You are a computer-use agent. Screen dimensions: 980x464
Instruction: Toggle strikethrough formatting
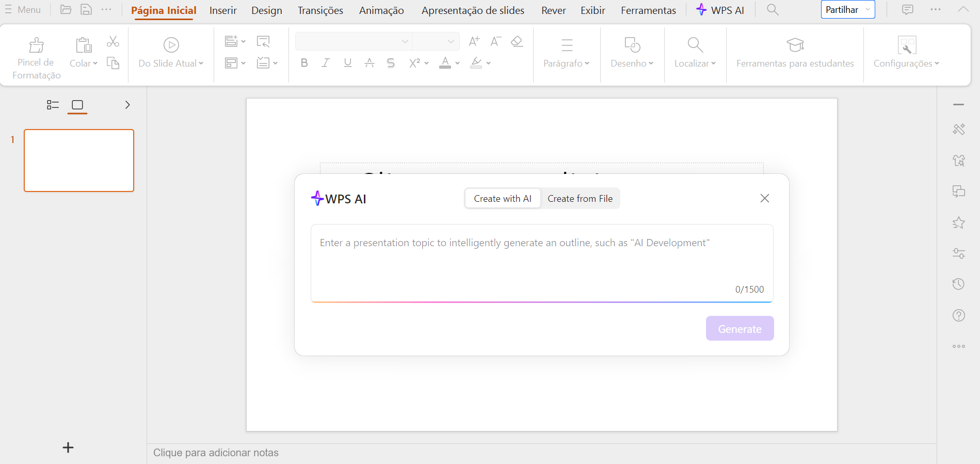tap(369, 63)
